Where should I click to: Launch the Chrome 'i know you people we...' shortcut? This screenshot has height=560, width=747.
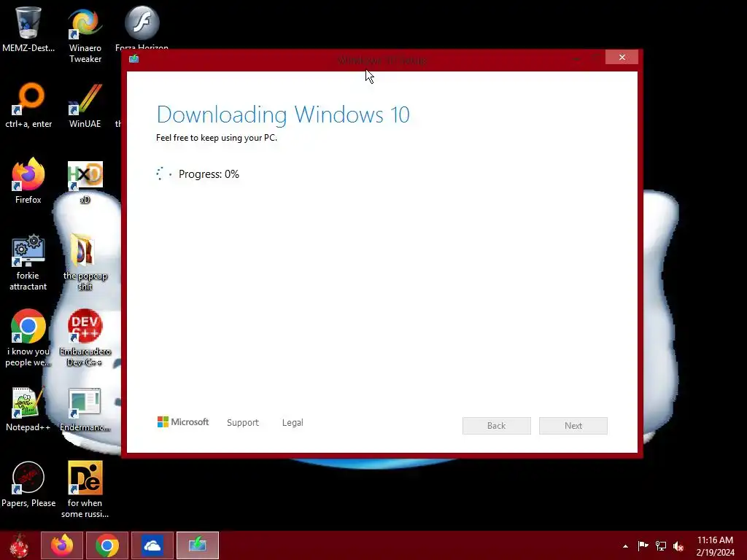[x=28, y=338]
